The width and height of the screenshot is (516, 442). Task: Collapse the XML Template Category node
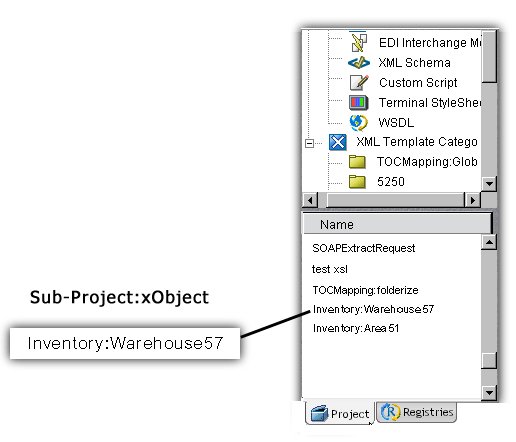coord(309,143)
